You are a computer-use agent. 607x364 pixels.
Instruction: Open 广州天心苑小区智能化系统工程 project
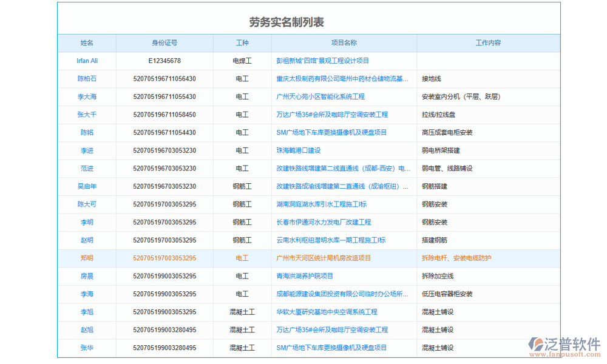click(x=320, y=97)
